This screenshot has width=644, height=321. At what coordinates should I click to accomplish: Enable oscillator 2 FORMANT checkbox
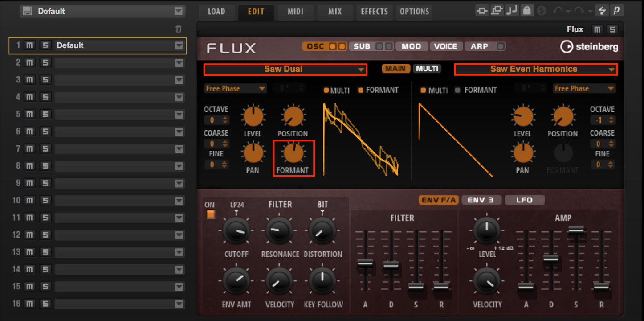tap(458, 91)
